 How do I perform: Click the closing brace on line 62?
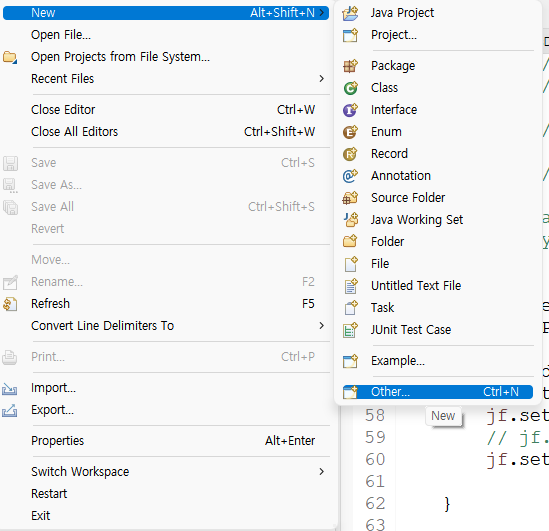(x=447, y=504)
